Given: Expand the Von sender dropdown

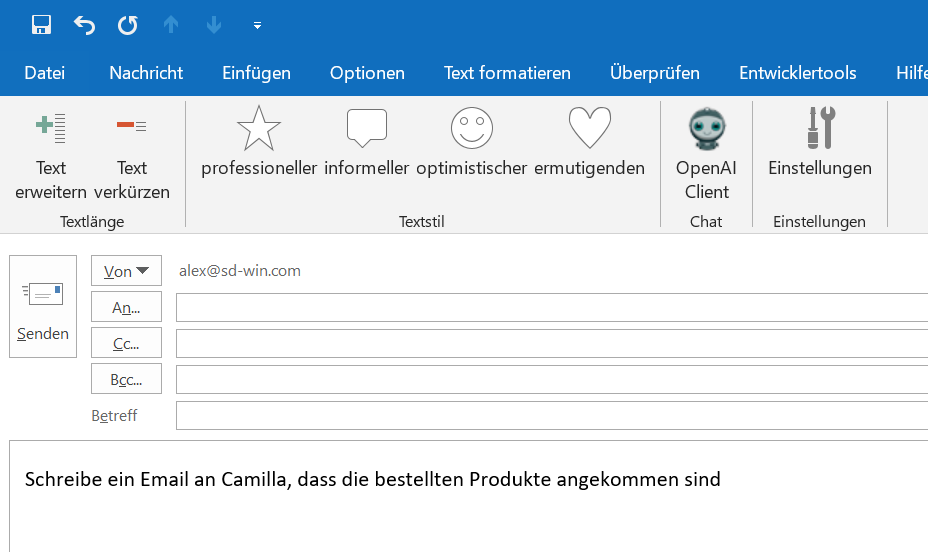Looking at the screenshot, I should point(126,271).
